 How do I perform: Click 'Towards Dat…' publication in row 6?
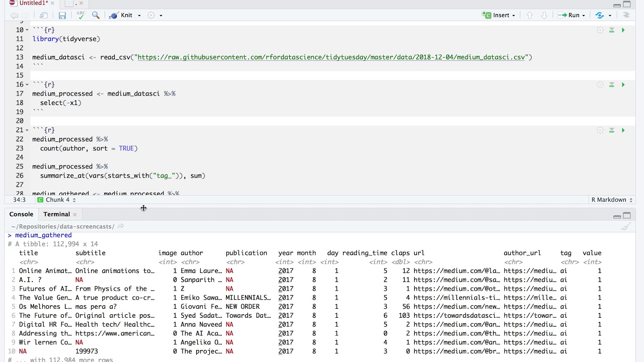pos(248,316)
